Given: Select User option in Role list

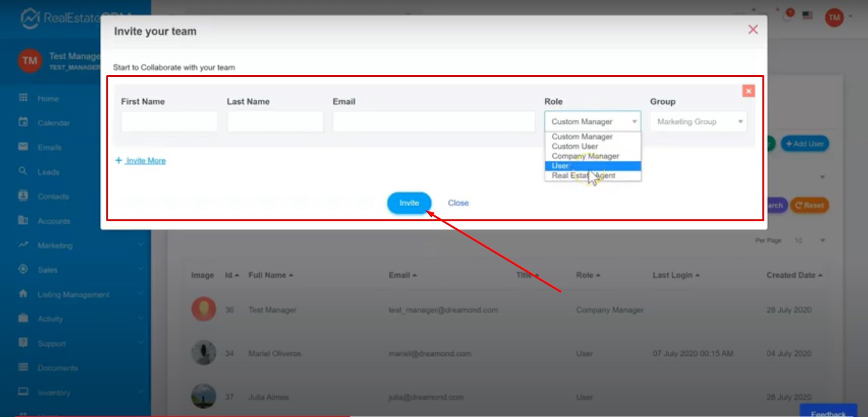Looking at the screenshot, I should pyautogui.click(x=592, y=166).
